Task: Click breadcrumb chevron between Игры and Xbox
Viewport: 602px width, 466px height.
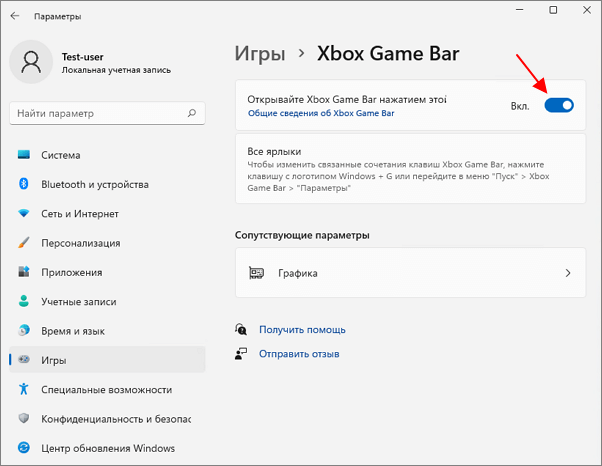Action: tap(302, 53)
